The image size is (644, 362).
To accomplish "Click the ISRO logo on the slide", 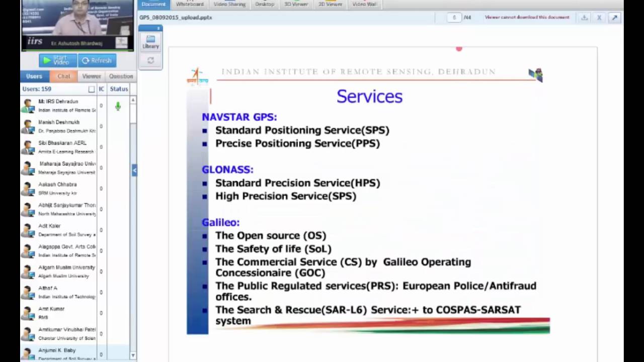I will [197, 76].
